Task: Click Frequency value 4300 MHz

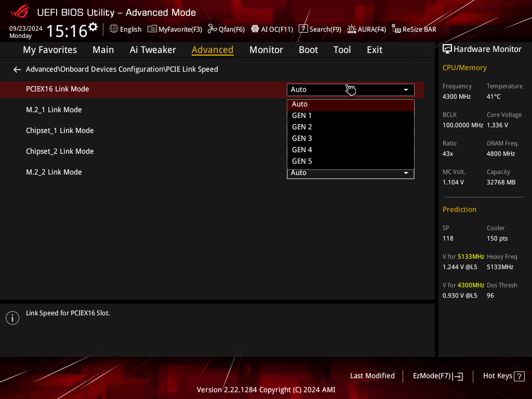Action: click(x=456, y=97)
